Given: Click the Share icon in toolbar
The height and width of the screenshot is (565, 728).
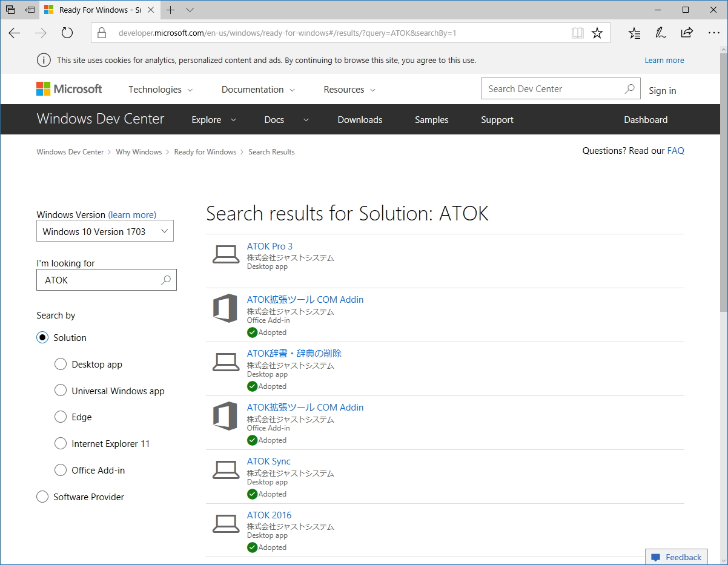Looking at the screenshot, I should click(687, 33).
